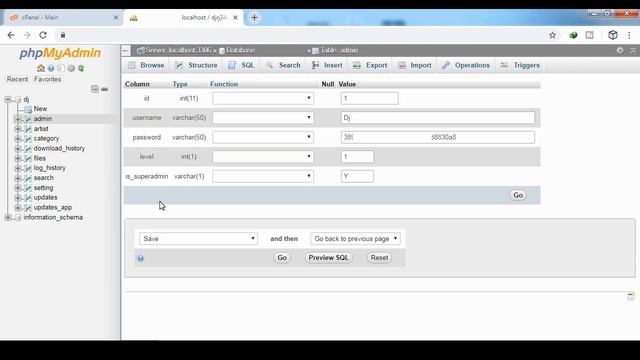Reload the browser page
The height and width of the screenshot is (360, 640).
point(43,35)
